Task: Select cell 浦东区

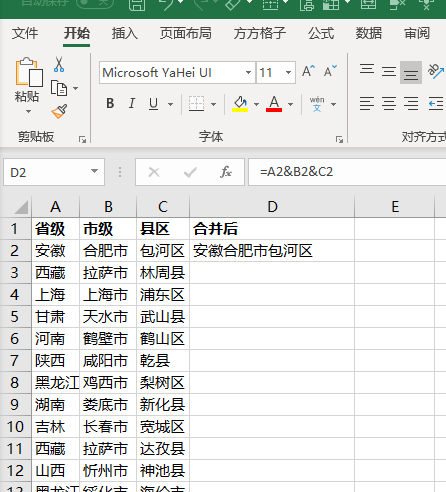Action: [163, 295]
